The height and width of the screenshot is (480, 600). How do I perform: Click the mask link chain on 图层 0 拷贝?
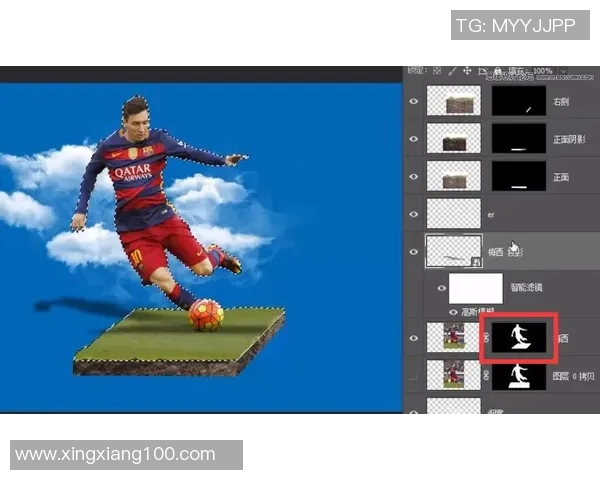(x=486, y=376)
